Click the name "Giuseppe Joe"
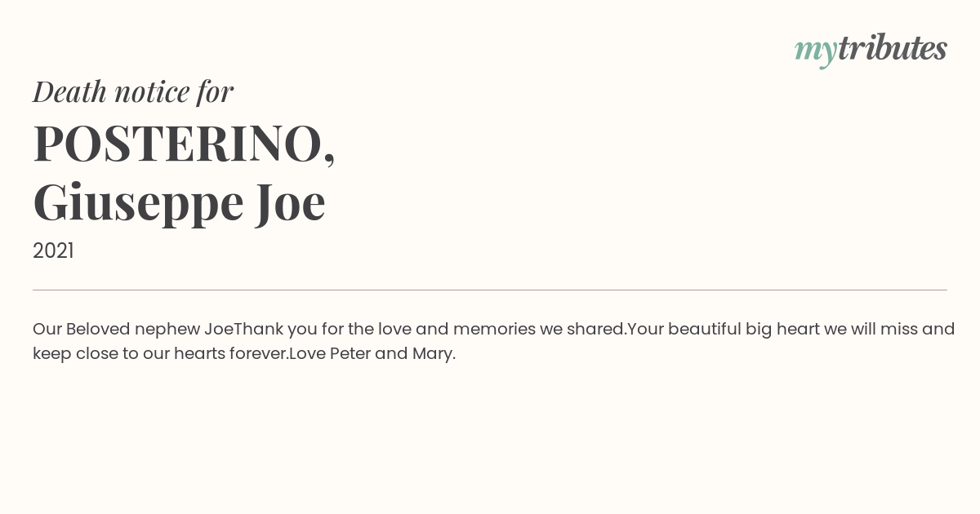 (x=180, y=203)
